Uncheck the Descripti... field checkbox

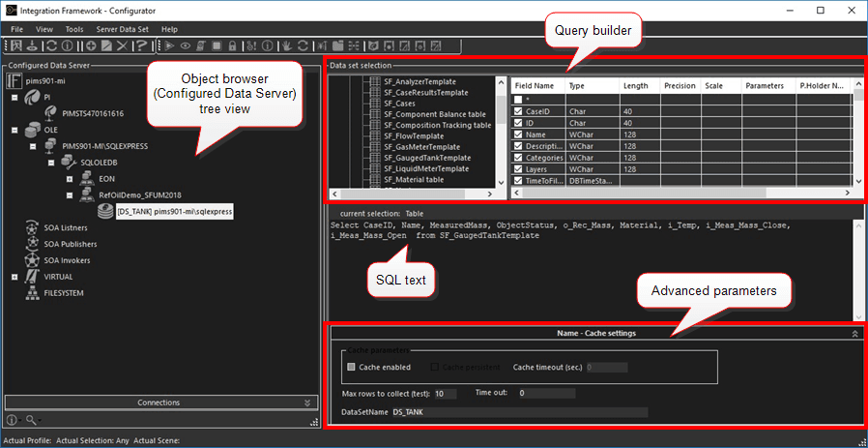tap(518, 146)
